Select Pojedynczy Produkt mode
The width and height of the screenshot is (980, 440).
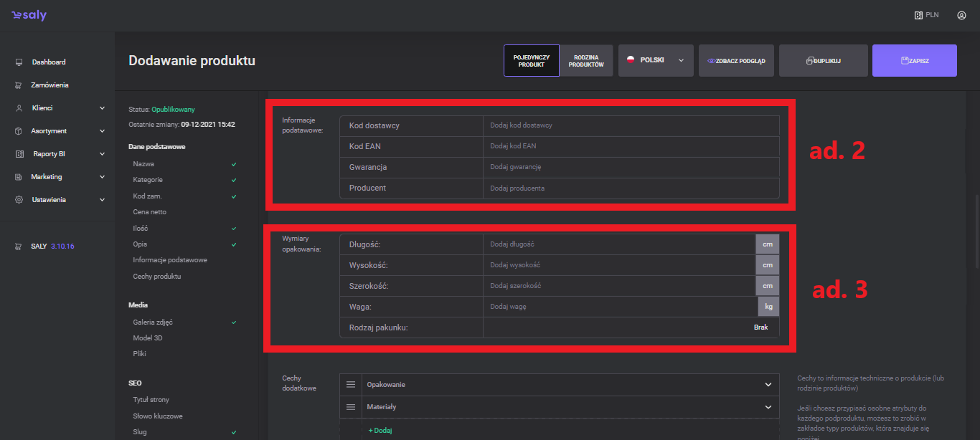point(531,61)
